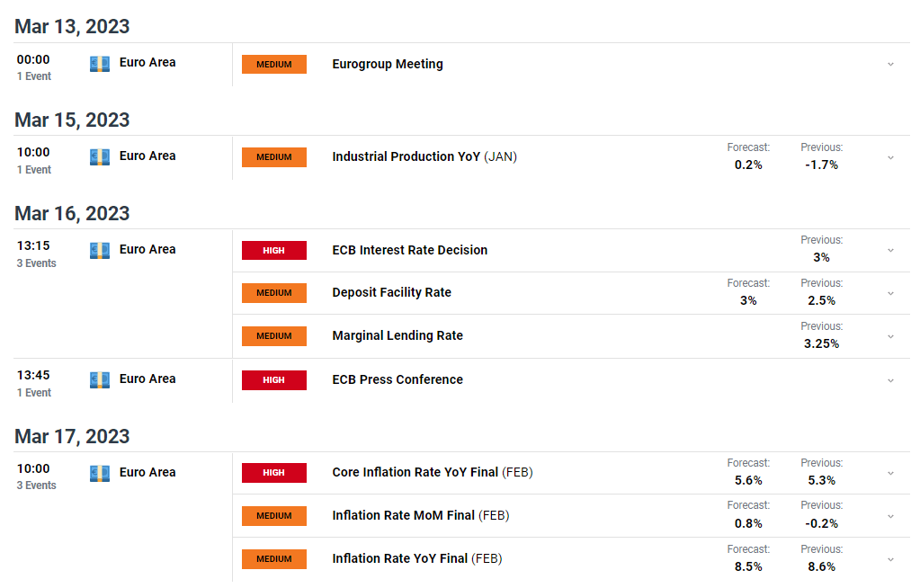Click 10:00 time on Mar 15
Image resolution: width=920 pixels, height=588 pixels.
pos(33,153)
